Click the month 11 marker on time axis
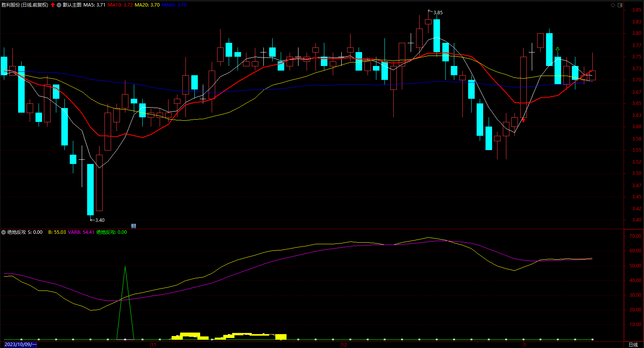Viewport: 644px width, 348px height. 153,345
